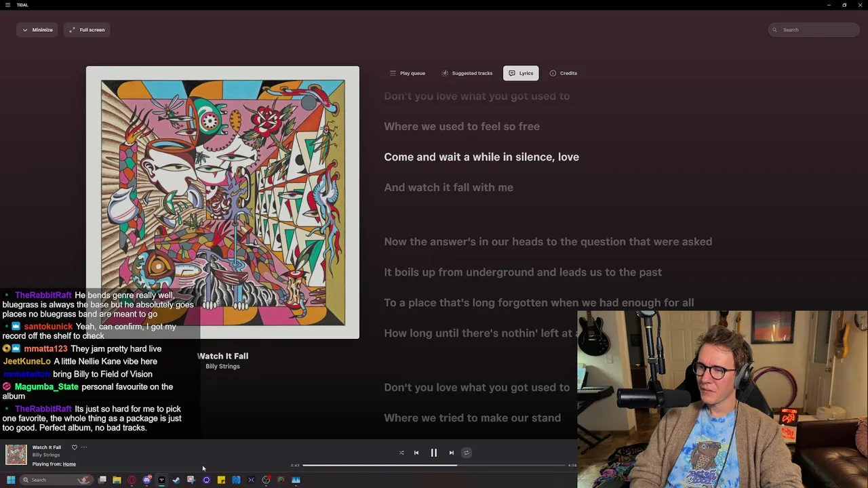Open the three-dots options for current track
Viewport: 868px width, 488px height.
(x=84, y=447)
